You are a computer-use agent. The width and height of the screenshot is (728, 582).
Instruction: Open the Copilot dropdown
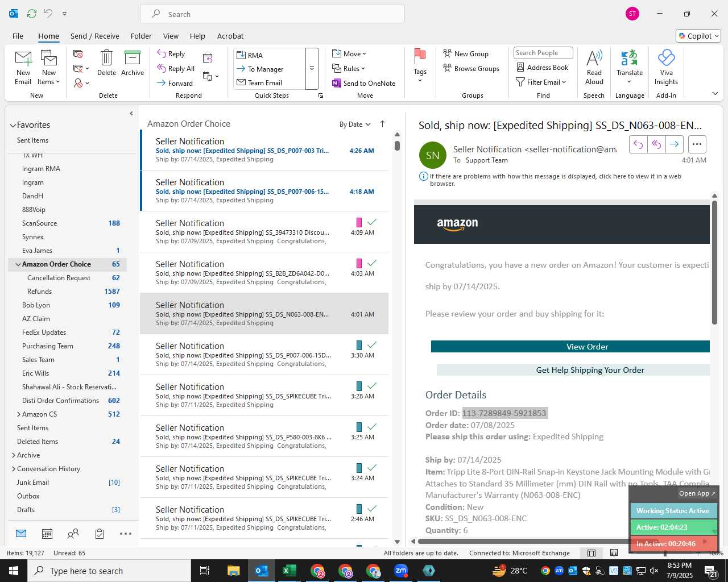click(x=698, y=36)
